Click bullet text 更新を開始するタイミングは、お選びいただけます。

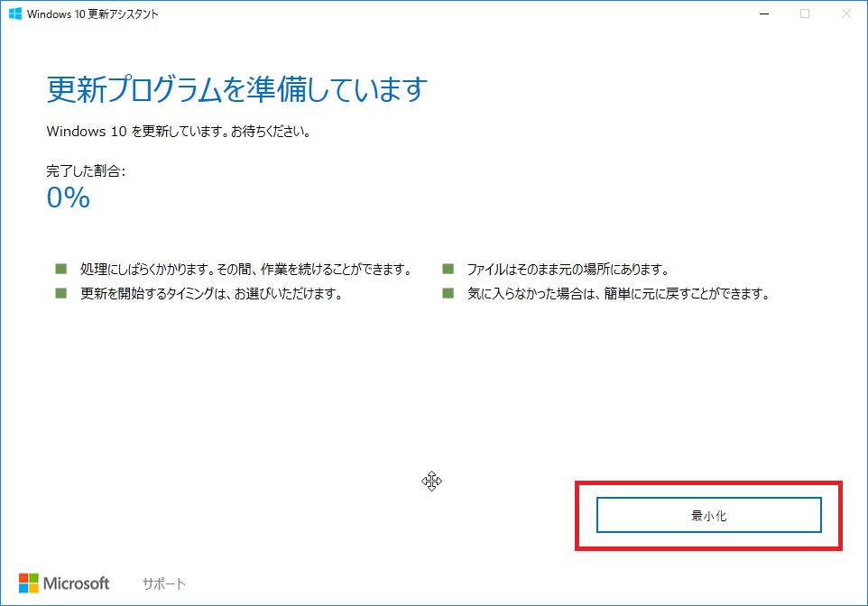tap(211, 294)
